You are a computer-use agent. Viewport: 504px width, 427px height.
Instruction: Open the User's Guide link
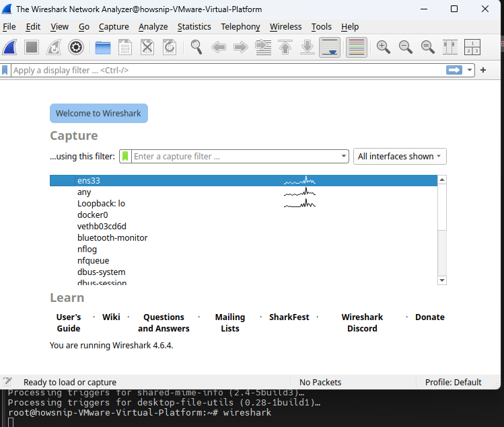pyautogui.click(x=69, y=323)
